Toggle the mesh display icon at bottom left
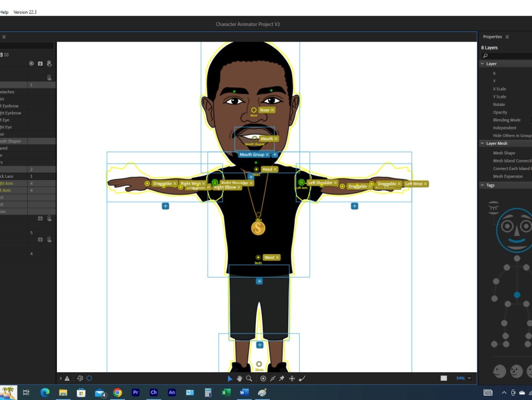 pos(80,378)
